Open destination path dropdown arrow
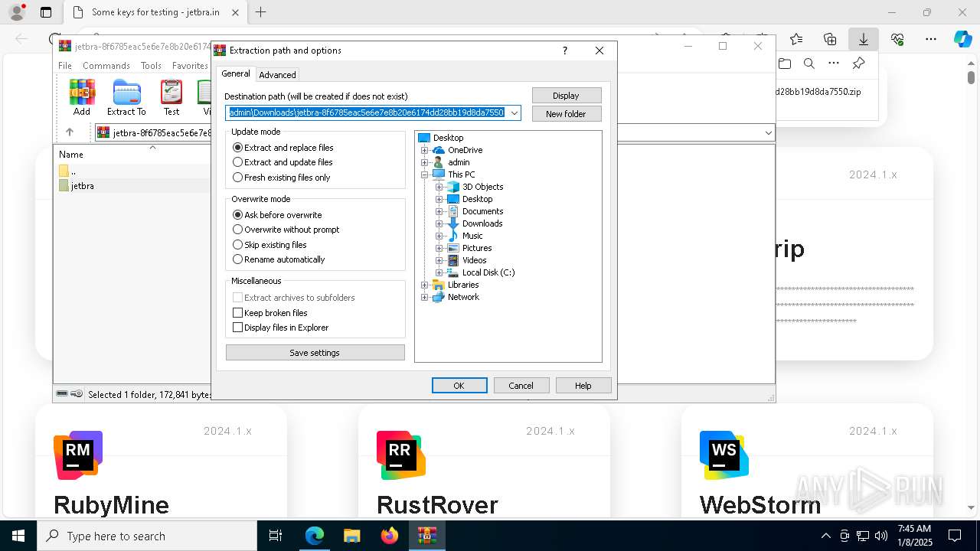This screenshot has width=980, height=551. coord(514,113)
